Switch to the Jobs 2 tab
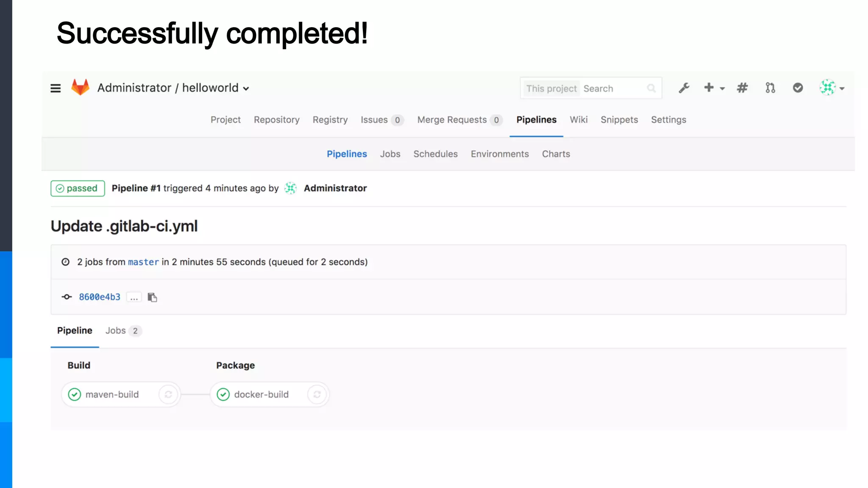The image size is (868, 488). (123, 330)
